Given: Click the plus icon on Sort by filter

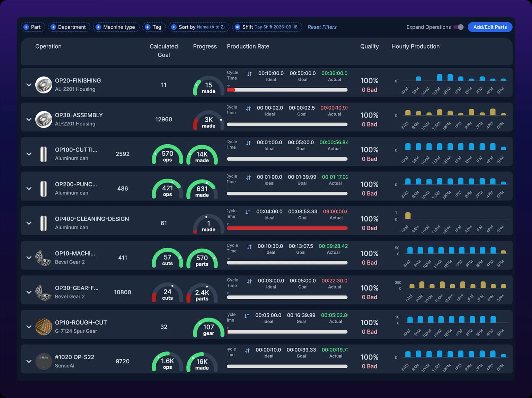Looking at the screenshot, I should point(174,27).
